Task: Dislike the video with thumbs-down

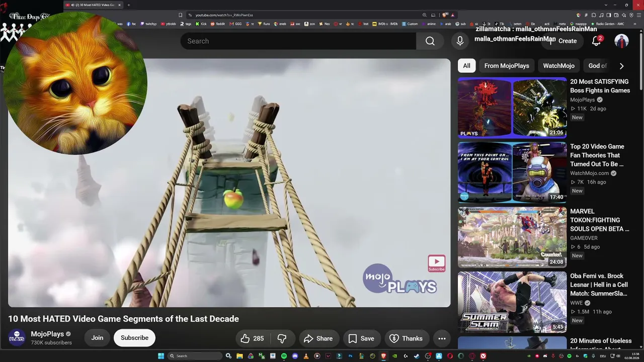Action: click(282, 338)
